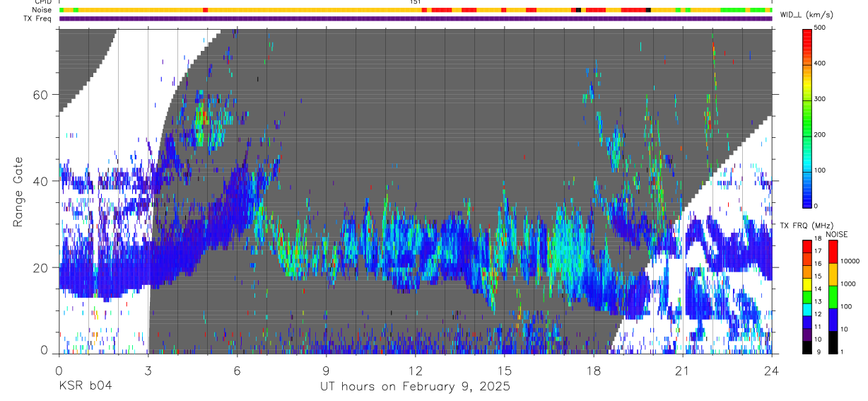Click the black 9-10 MHz TX FRQ swatch

click(807, 348)
